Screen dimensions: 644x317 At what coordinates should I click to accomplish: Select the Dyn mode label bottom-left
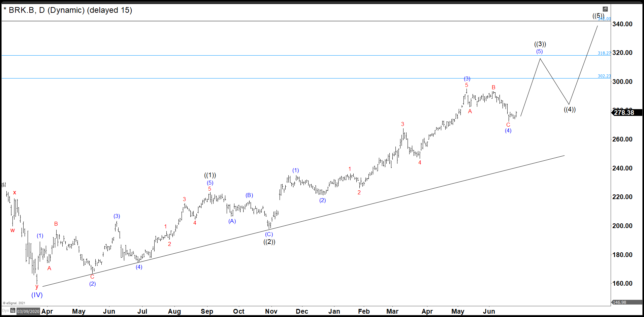pyautogui.click(x=5, y=311)
